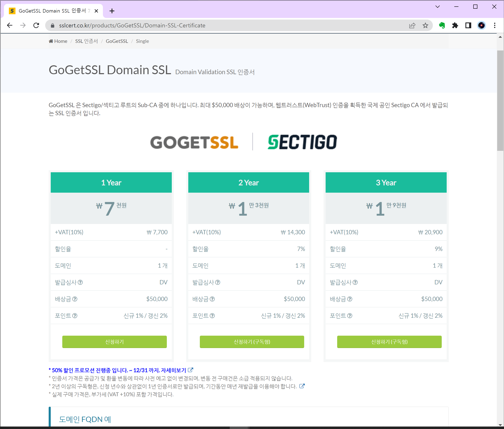Toggle the browser side panel icon

(x=468, y=25)
